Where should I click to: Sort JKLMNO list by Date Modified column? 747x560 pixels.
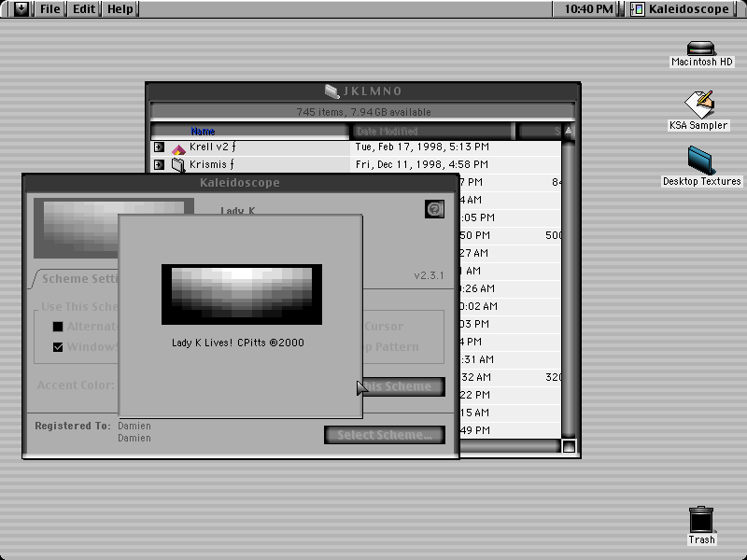[432, 131]
